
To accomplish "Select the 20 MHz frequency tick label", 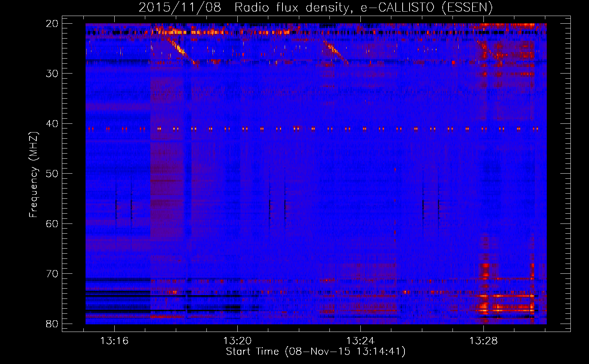I will [52, 24].
